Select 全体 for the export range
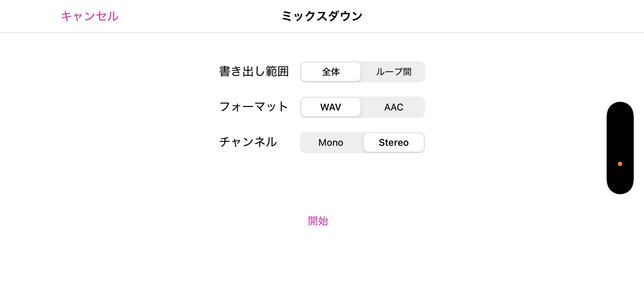Viewport: 644px width, 296px height. click(331, 72)
